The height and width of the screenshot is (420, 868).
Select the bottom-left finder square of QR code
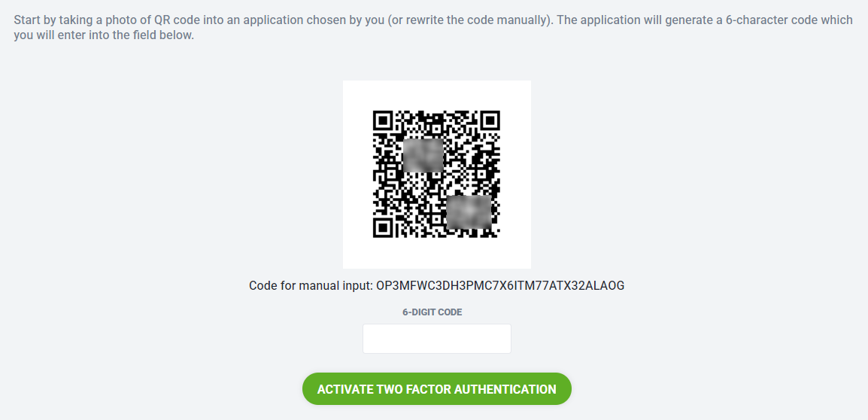click(x=383, y=228)
